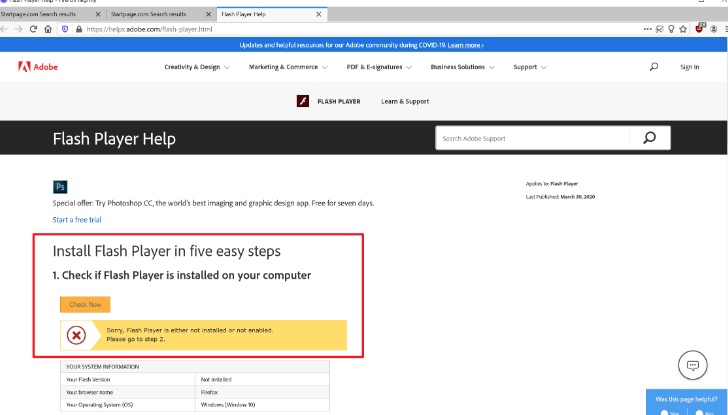Open the COVID-19 Learn more link
728x415 pixels.
[x=465, y=45]
